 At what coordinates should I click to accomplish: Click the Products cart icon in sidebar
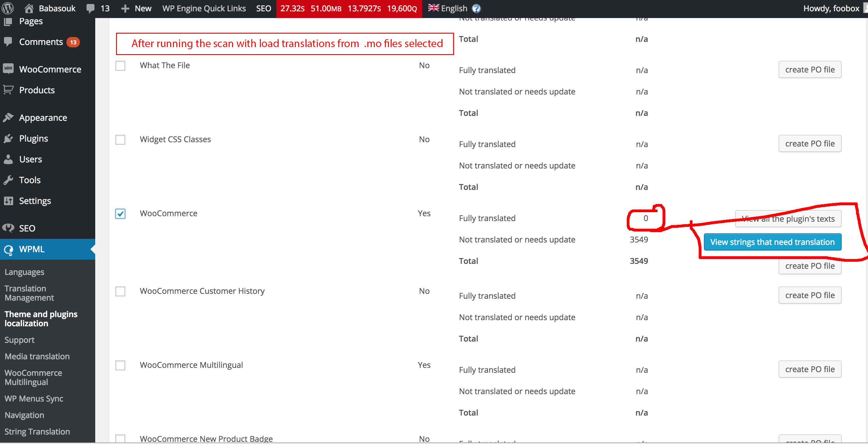click(9, 90)
